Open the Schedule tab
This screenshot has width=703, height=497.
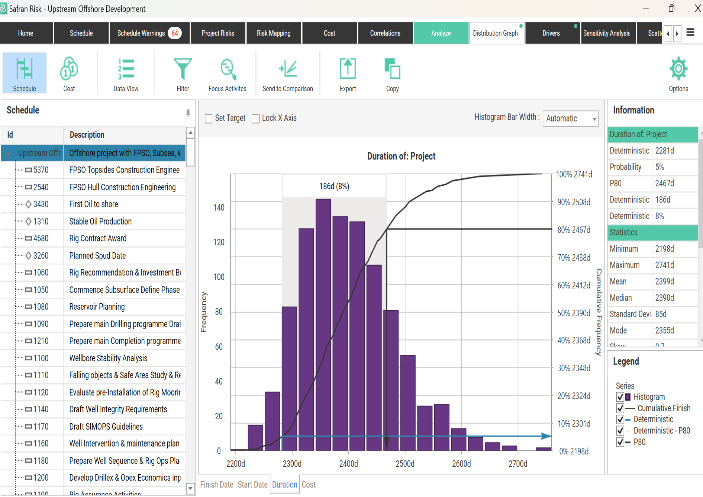point(81,33)
